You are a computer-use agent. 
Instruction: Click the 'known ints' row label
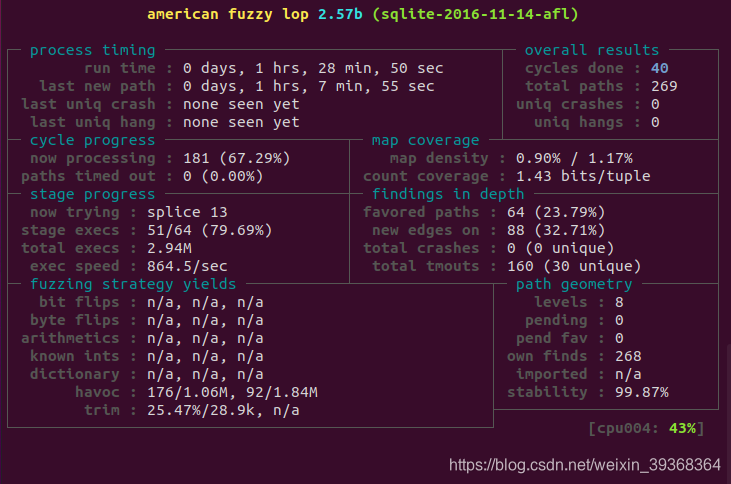(75, 356)
